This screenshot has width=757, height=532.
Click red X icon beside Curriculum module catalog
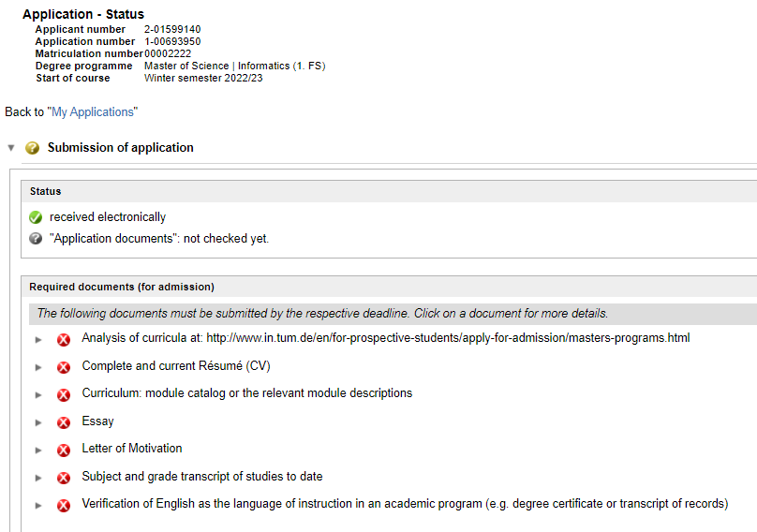point(64,394)
